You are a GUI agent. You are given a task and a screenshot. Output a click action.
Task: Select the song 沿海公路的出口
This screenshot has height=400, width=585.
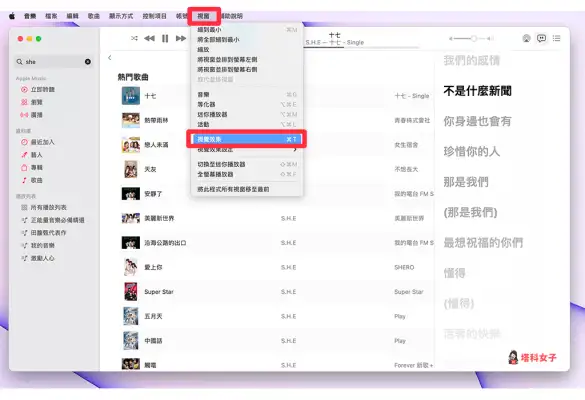point(165,243)
